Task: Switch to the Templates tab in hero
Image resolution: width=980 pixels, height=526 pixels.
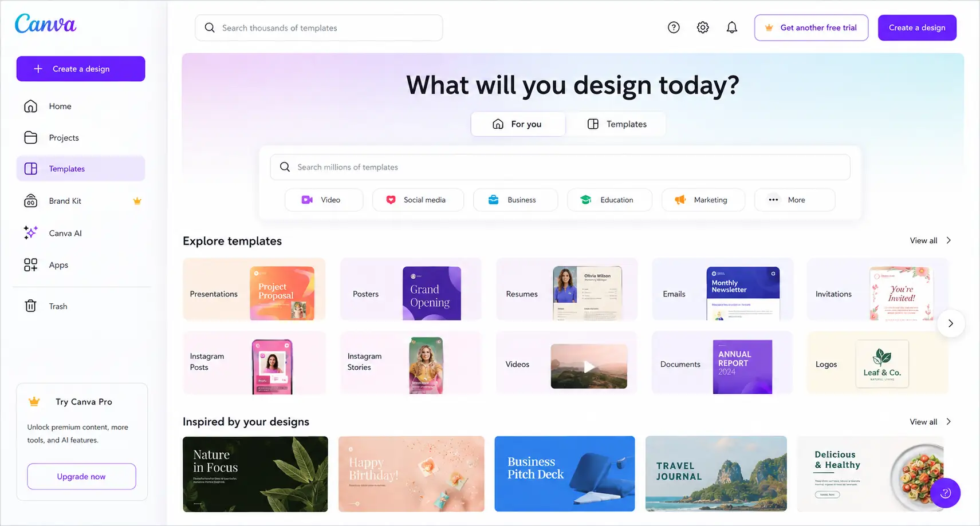Action: (x=617, y=124)
